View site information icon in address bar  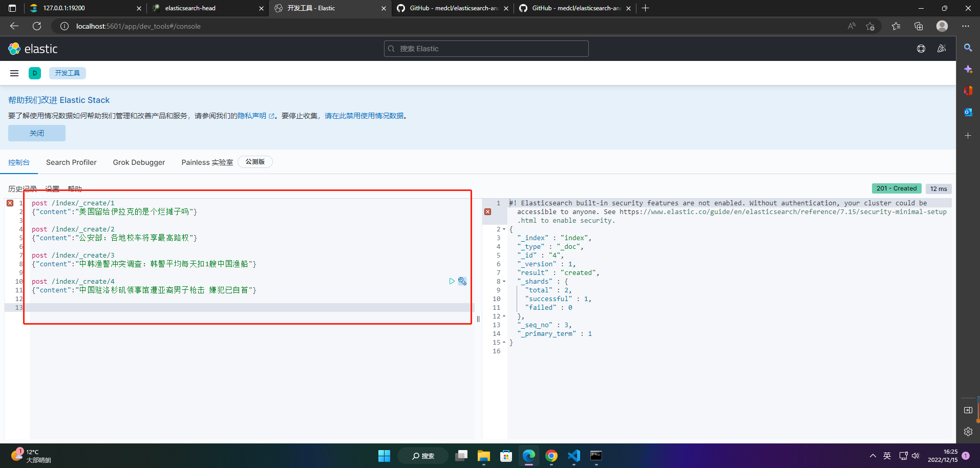(65, 26)
